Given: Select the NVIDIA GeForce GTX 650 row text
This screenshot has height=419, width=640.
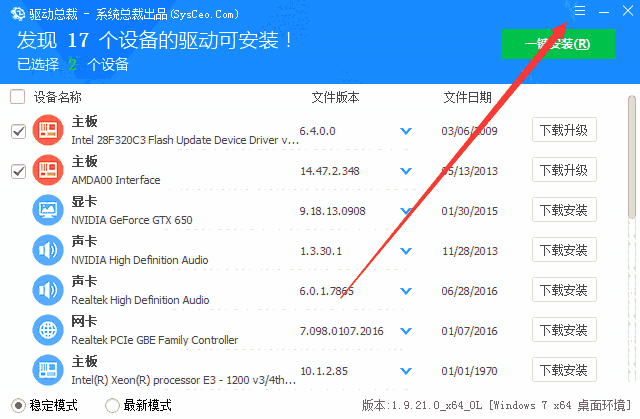Looking at the screenshot, I should 132,220.
